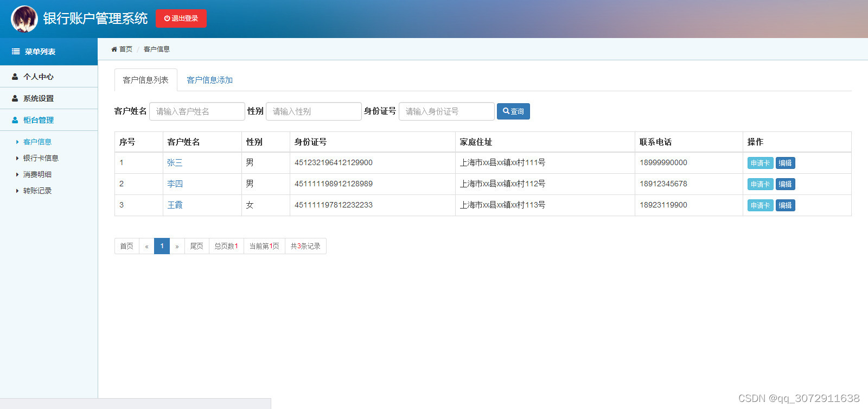Focus the 性别 input field
The width and height of the screenshot is (868, 409).
[314, 111]
